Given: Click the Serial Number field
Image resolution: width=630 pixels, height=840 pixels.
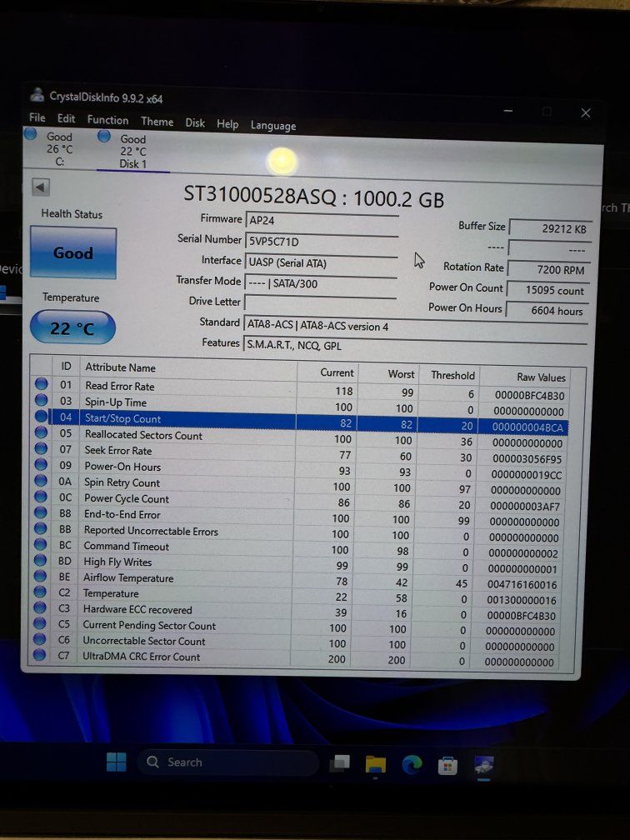Looking at the screenshot, I should pos(322,241).
